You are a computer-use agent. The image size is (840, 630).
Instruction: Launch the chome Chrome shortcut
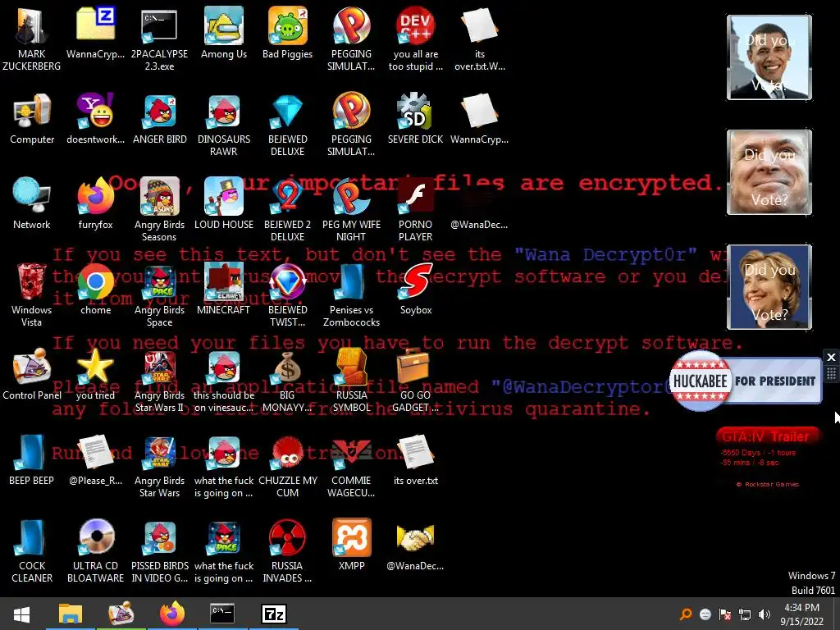(x=95, y=290)
